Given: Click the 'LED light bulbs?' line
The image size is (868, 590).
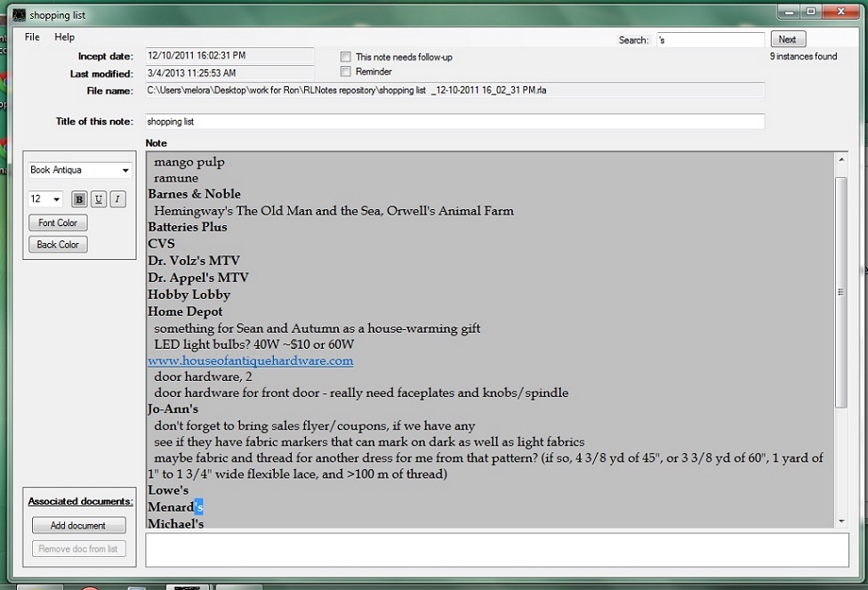Looking at the screenshot, I should point(254,344).
